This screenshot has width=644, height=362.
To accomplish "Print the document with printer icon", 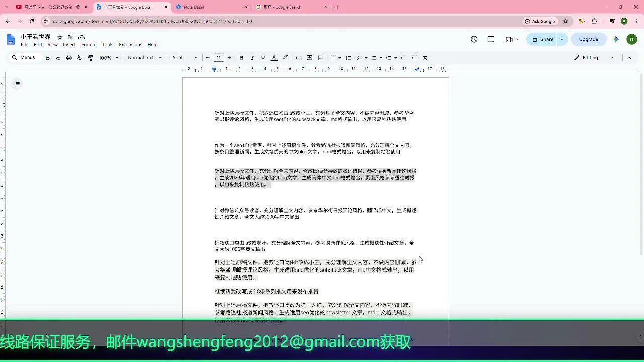I will coord(69,58).
